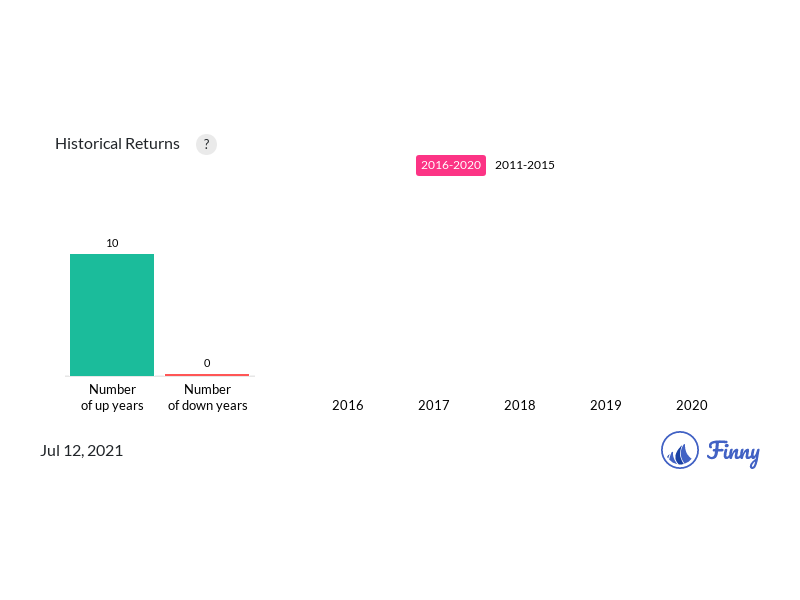Screen dimensions: 800x600
Task: Switch to the 2011-2015 period tab
Action: click(x=524, y=165)
